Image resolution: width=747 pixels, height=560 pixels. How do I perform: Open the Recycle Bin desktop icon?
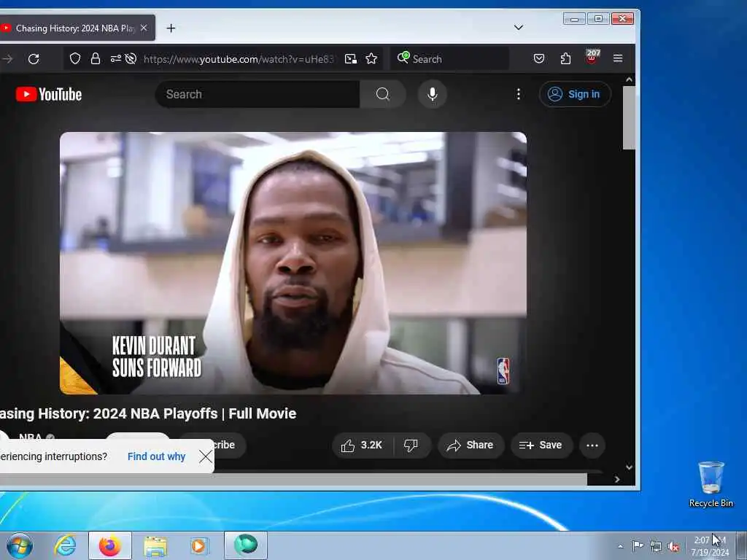click(711, 484)
